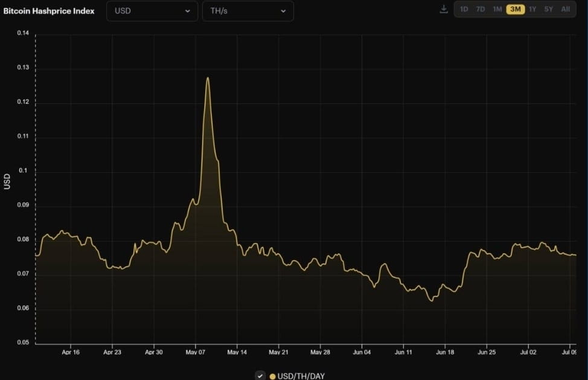Click the 0.09 y-axis value
This screenshot has height=380, width=588.
coord(23,205)
